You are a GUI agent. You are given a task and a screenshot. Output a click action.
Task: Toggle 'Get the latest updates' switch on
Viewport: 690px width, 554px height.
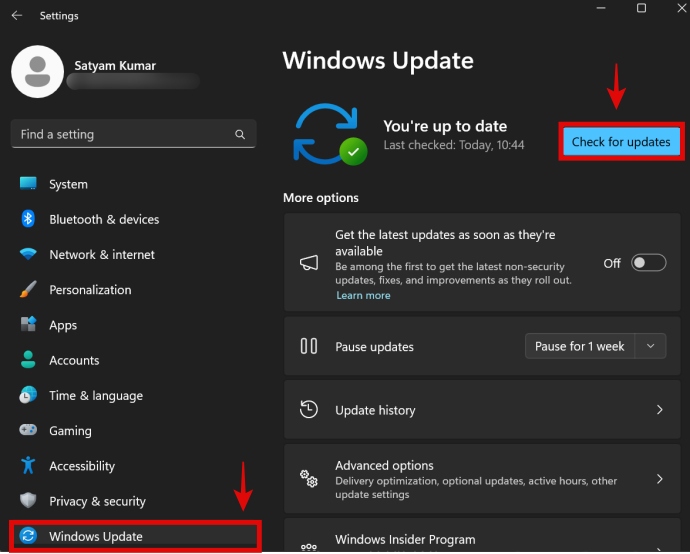(648, 263)
